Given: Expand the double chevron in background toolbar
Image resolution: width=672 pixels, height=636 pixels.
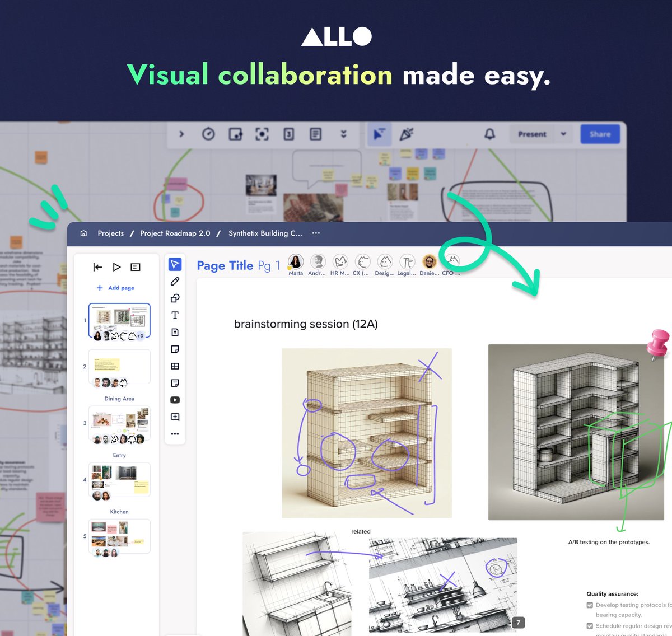Looking at the screenshot, I should click(x=343, y=134).
